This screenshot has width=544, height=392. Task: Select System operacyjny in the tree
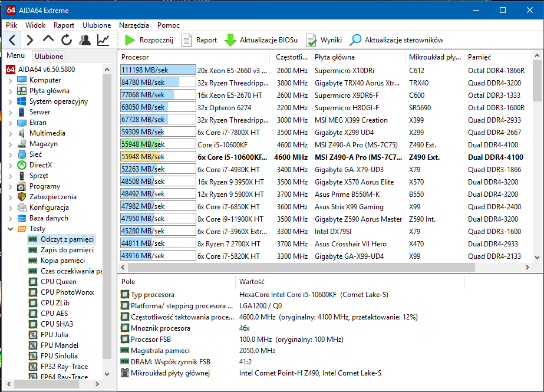58,101
